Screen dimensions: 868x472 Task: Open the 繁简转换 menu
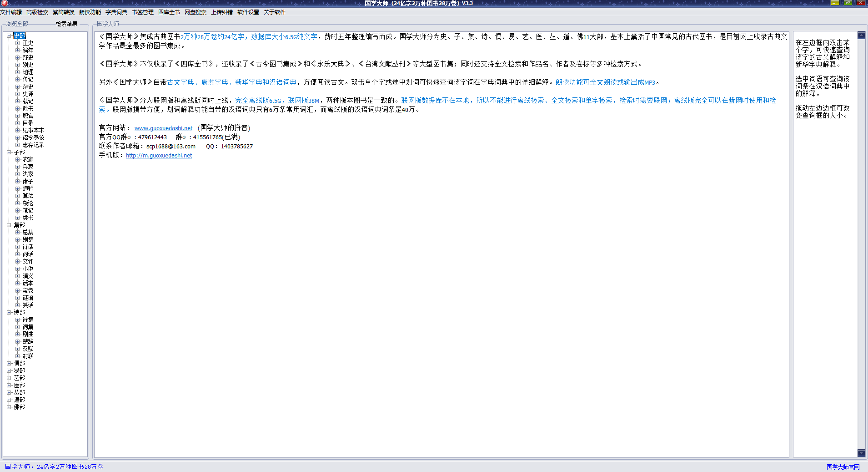tap(64, 12)
